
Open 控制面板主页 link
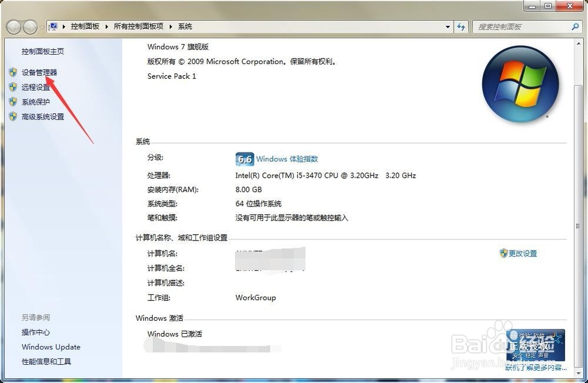(x=43, y=51)
